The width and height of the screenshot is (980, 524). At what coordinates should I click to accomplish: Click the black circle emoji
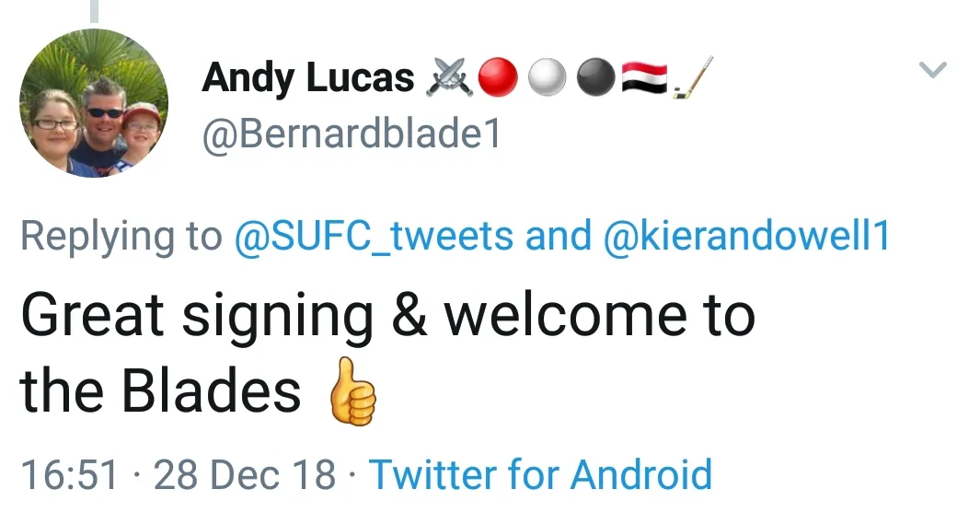(596, 79)
